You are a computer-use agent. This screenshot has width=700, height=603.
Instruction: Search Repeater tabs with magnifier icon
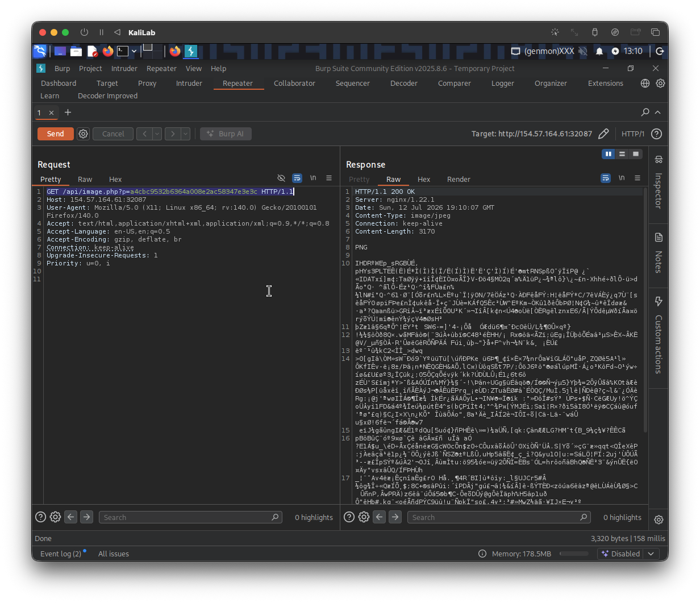645,113
